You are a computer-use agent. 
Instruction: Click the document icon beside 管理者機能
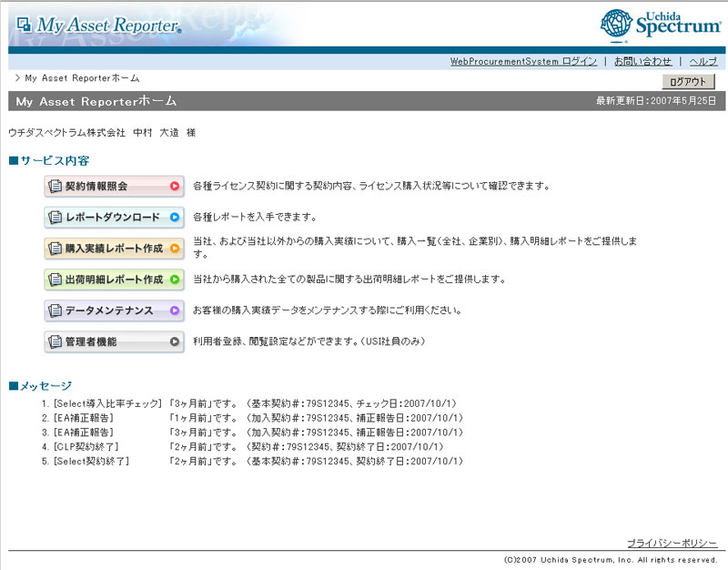click(55, 341)
